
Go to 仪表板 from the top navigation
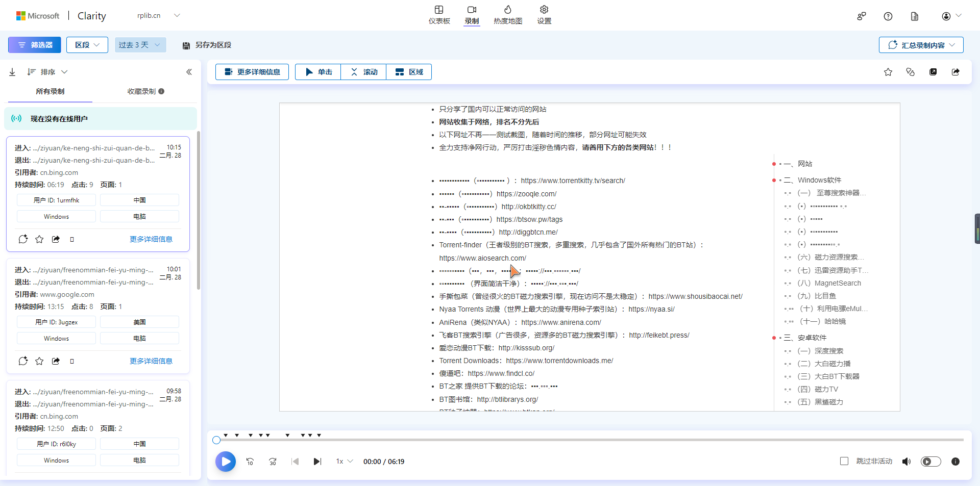click(x=439, y=15)
